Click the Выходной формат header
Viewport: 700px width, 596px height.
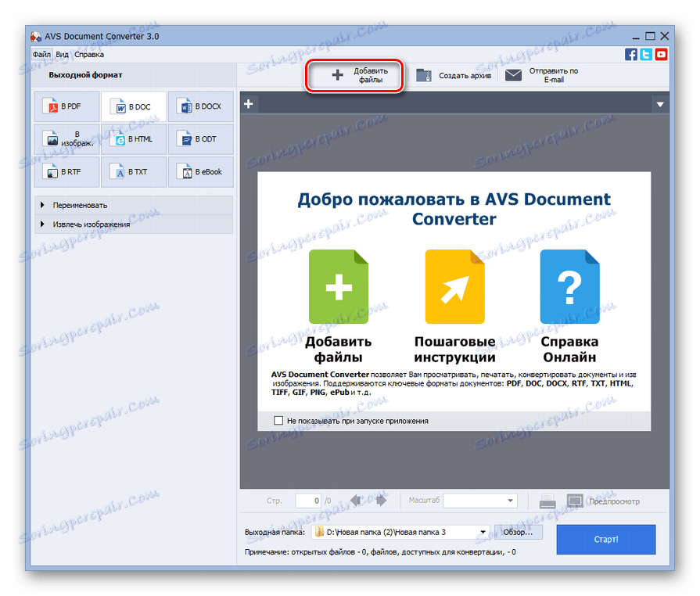click(85, 75)
